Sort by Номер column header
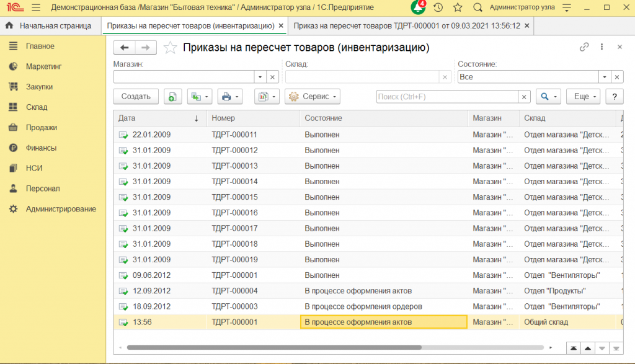This screenshot has height=364, width=635. (253, 118)
